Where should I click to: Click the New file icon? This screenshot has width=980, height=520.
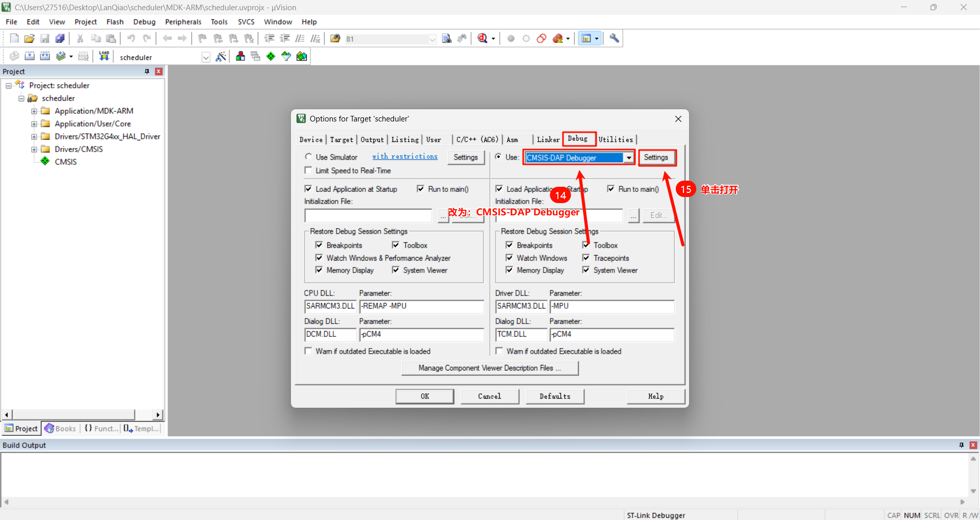(x=14, y=38)
